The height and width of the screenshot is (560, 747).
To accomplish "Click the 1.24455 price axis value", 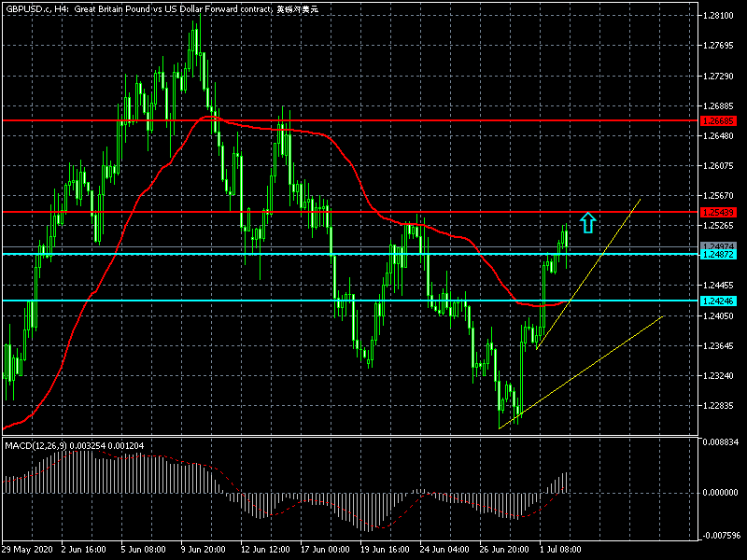I will (718, 286).
